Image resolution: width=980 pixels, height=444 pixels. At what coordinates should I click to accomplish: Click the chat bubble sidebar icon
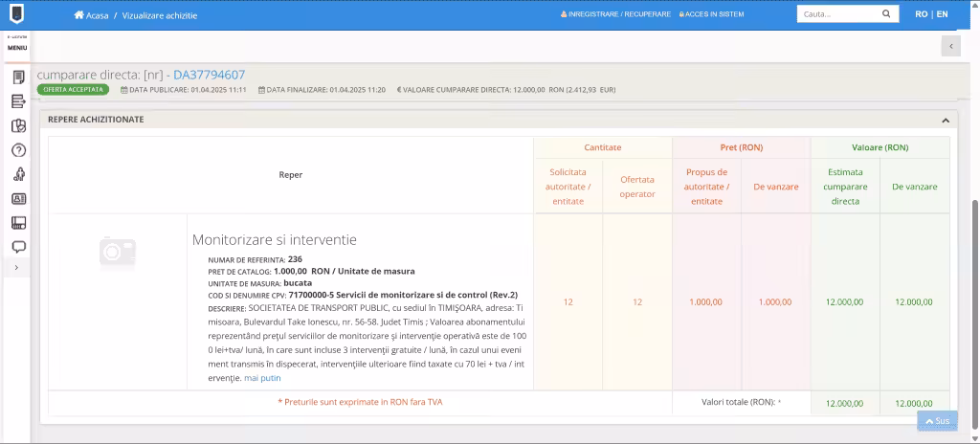19,246
